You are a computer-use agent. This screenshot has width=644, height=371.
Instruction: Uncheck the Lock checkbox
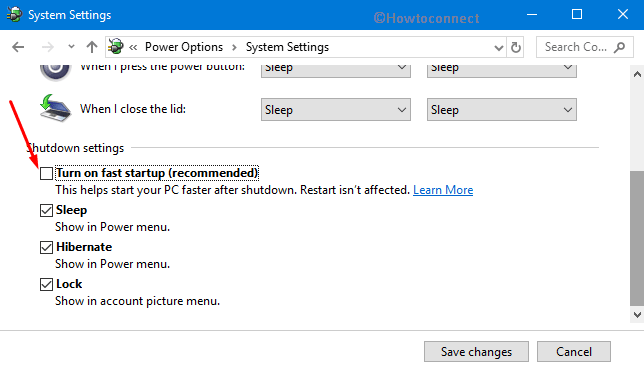point(46,284)
